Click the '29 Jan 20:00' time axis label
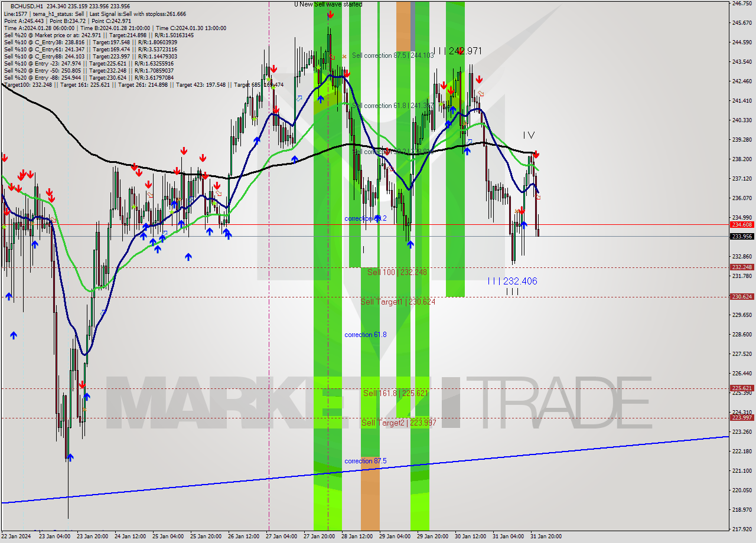756x543 pixels. tap(432, 537)
